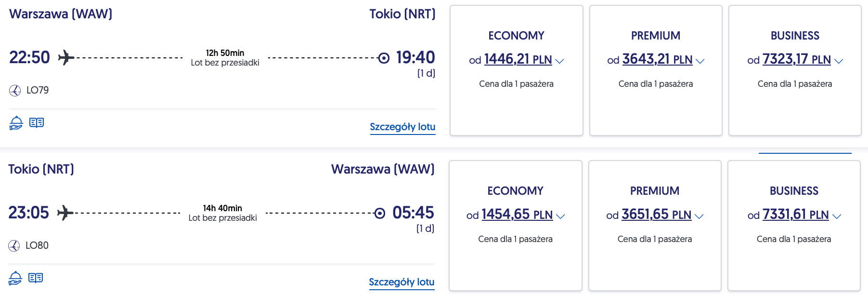Expand return Economy fare 1454,65 PLN chevron

click(x=560, y=216)
